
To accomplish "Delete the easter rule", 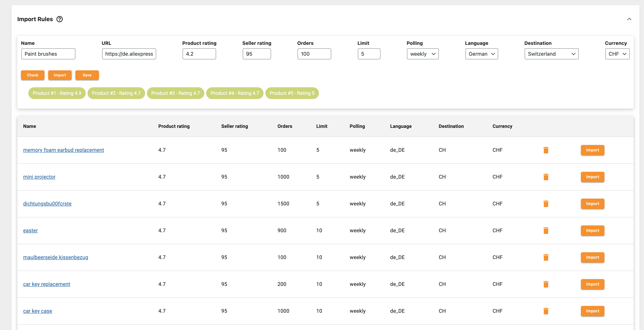I will [x=546, y=230].
